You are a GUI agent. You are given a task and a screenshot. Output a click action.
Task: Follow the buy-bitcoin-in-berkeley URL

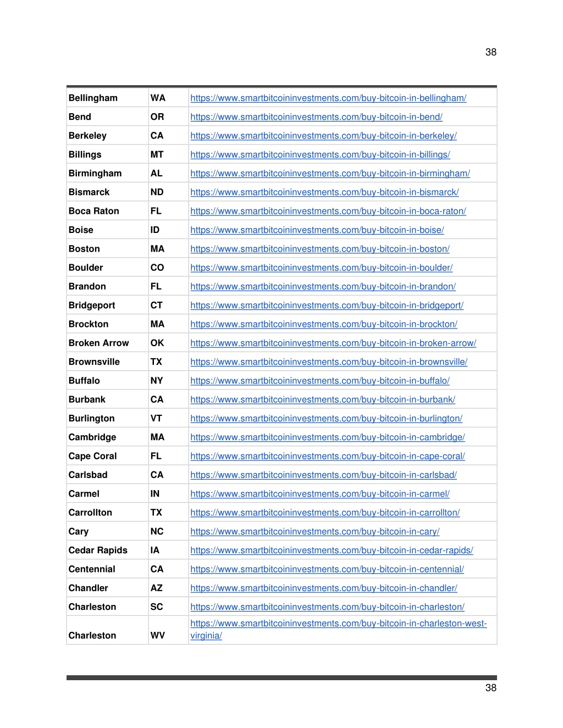[x=323, y=136]
